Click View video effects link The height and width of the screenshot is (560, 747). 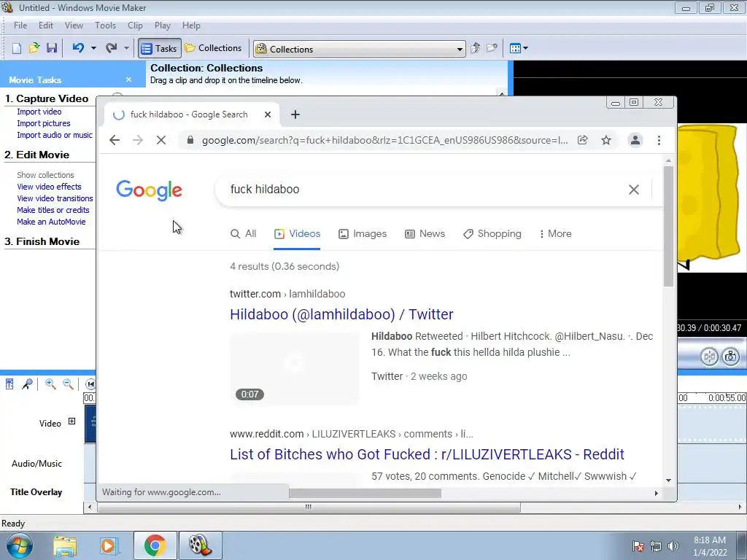pyautogui.click(x=49, y=187)
